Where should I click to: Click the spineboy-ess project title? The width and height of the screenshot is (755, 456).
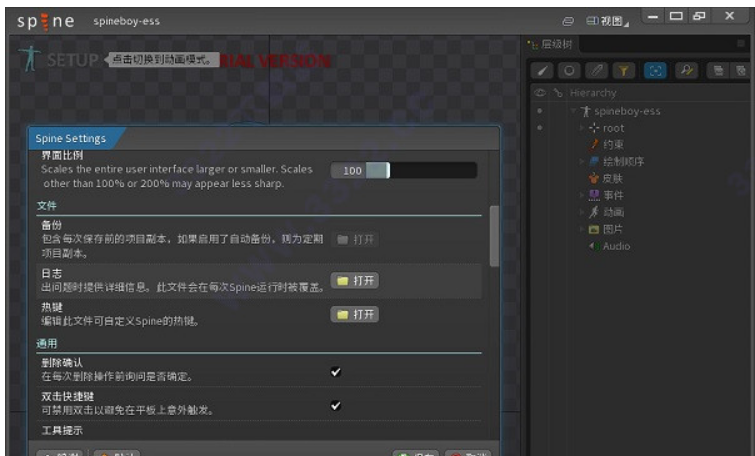127,21
